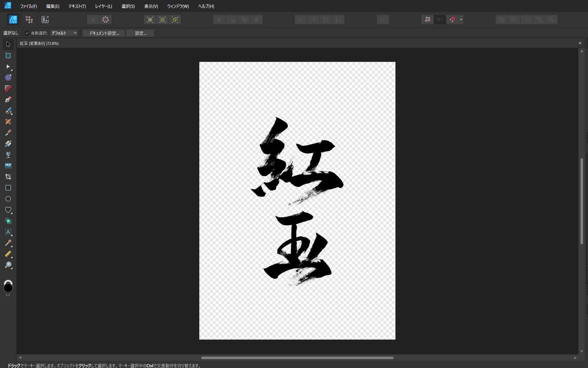Activate the Heart shape tool
Screen dimensions: 588x368
point(8,210)
